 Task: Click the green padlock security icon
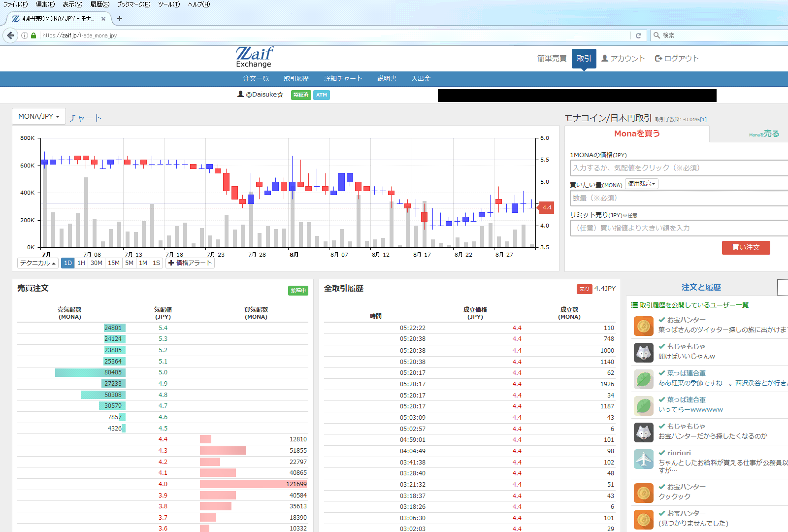click(x=33, y=35)
